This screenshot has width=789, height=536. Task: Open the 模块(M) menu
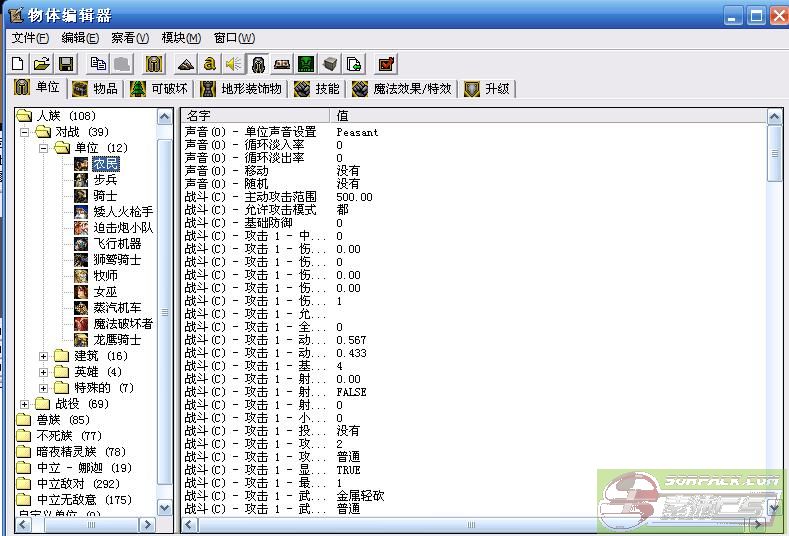(180, 38)
